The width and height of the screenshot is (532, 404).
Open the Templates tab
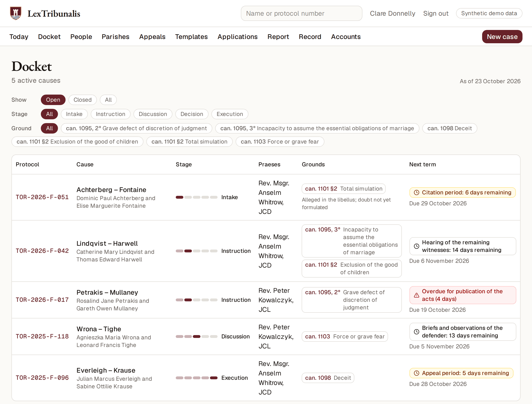click(x=191, y=37)
